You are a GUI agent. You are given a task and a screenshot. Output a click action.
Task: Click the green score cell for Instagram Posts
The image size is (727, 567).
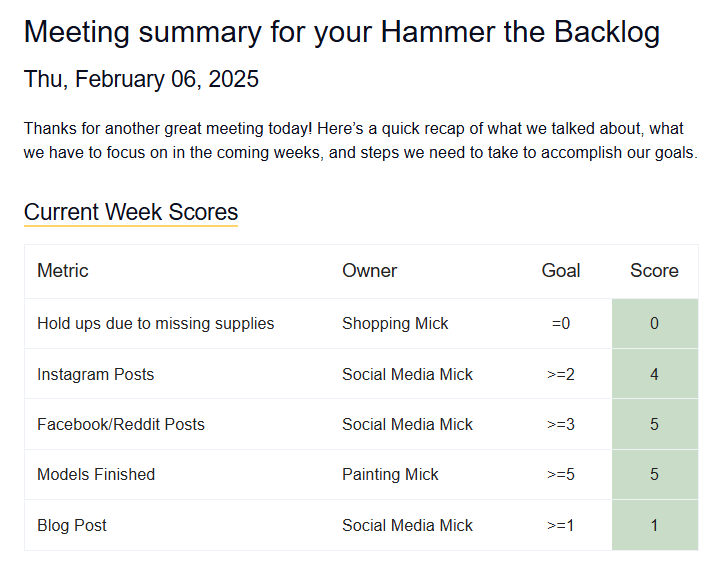[654, 374]
